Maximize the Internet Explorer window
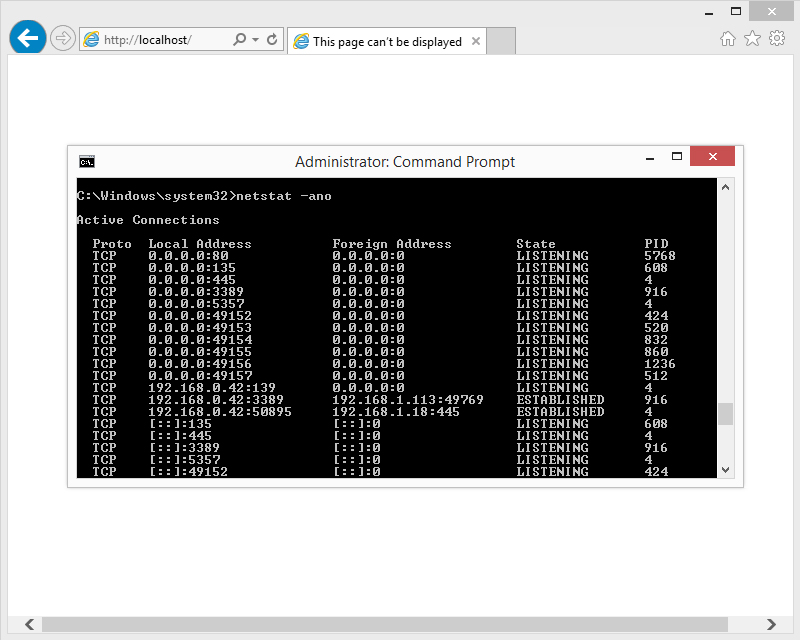The image size is (800, 640). (x=736, y=11)
